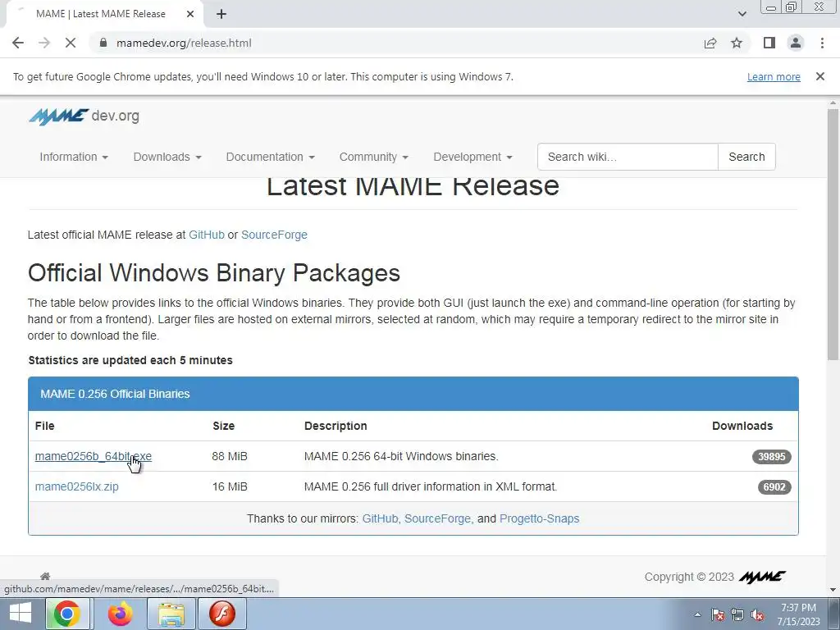
Task: Open the tab search chevron
Action: click(x=742, y=14)
